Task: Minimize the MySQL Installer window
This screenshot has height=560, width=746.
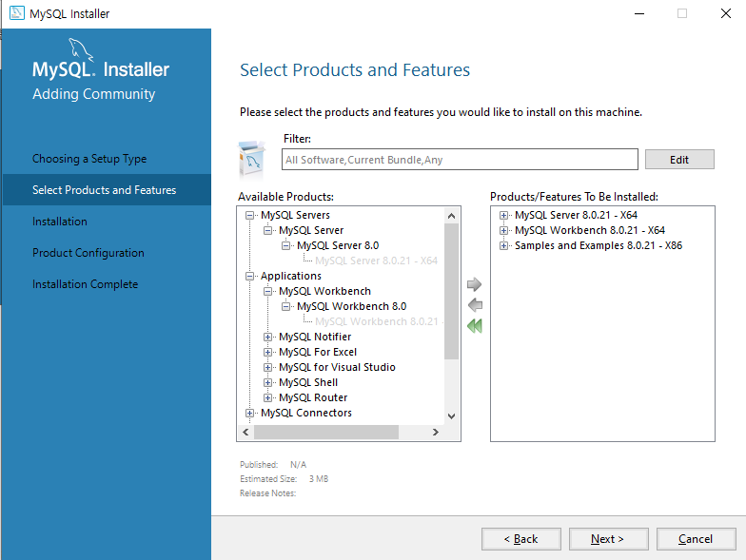Action: 639,13
